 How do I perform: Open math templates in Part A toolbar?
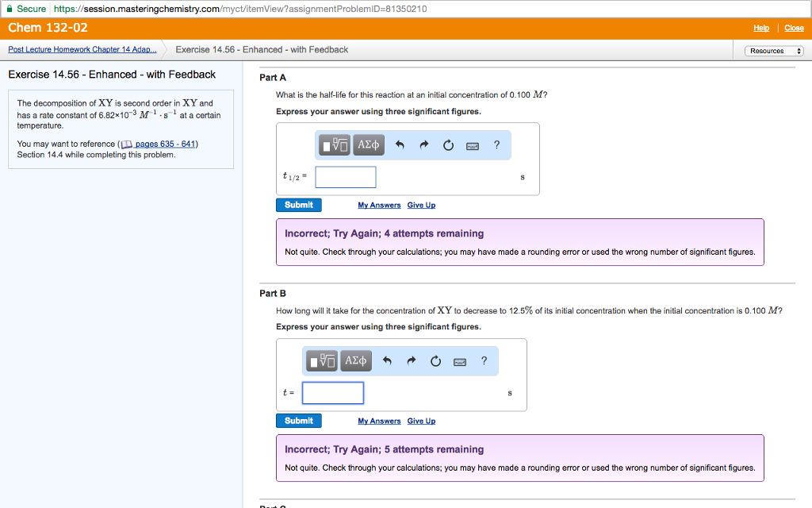point(334,145)
